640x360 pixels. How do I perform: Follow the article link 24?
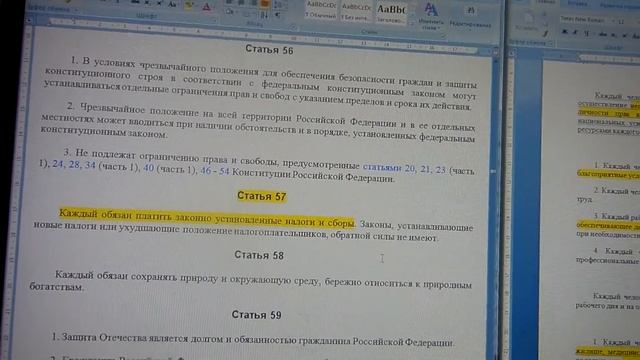58,164
